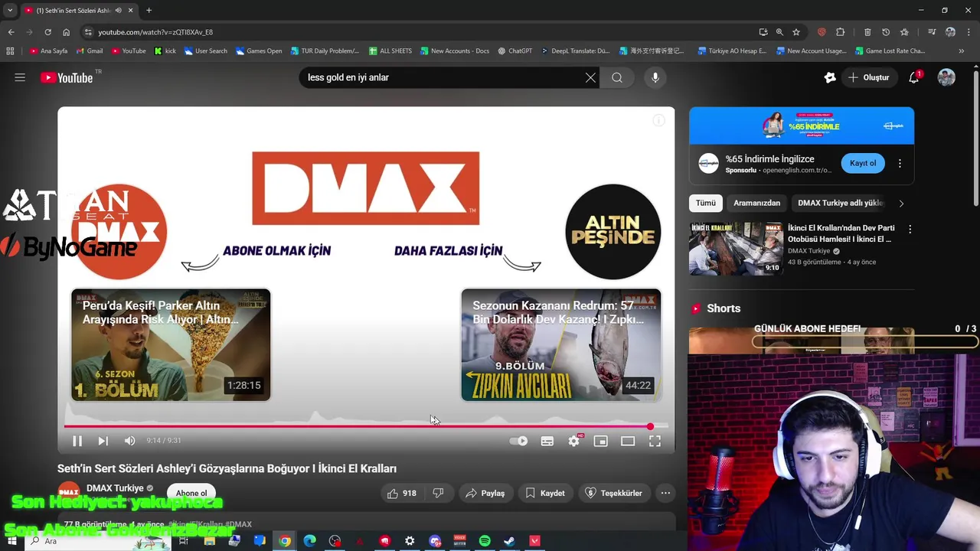Click Kayıt ol on the ad

tap(863, 163)
